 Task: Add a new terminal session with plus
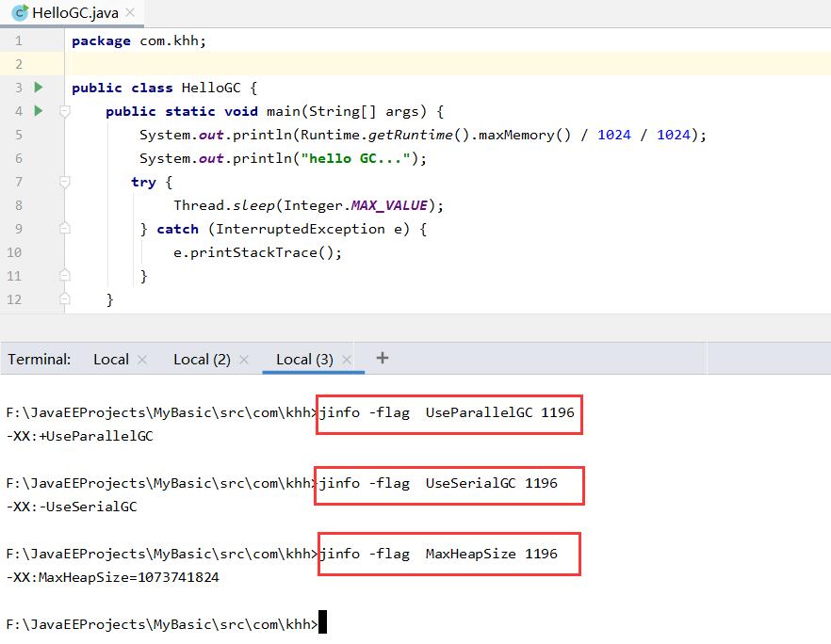click(x=382, y=358)
